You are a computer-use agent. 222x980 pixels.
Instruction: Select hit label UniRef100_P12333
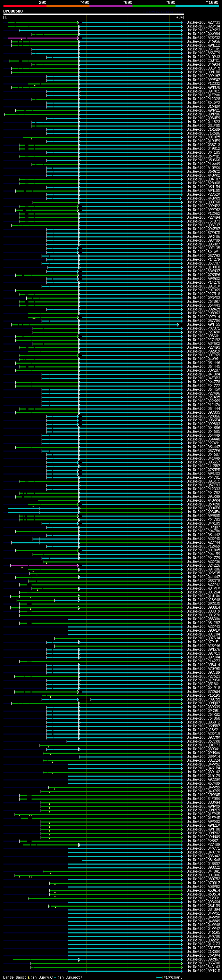pyautogui.click(x=203, y=489)
